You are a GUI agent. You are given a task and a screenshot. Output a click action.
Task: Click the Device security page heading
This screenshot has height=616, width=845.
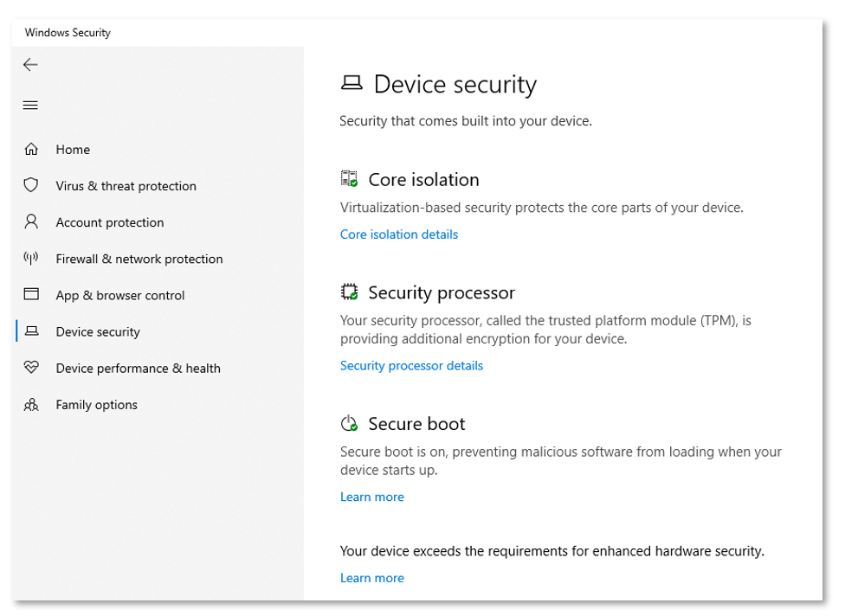coord(455,85)
